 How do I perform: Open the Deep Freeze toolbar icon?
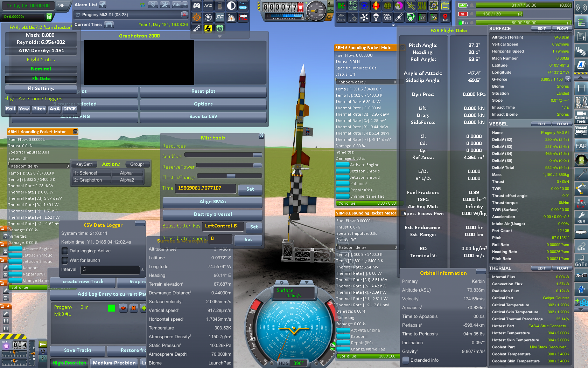pos(243,6)
